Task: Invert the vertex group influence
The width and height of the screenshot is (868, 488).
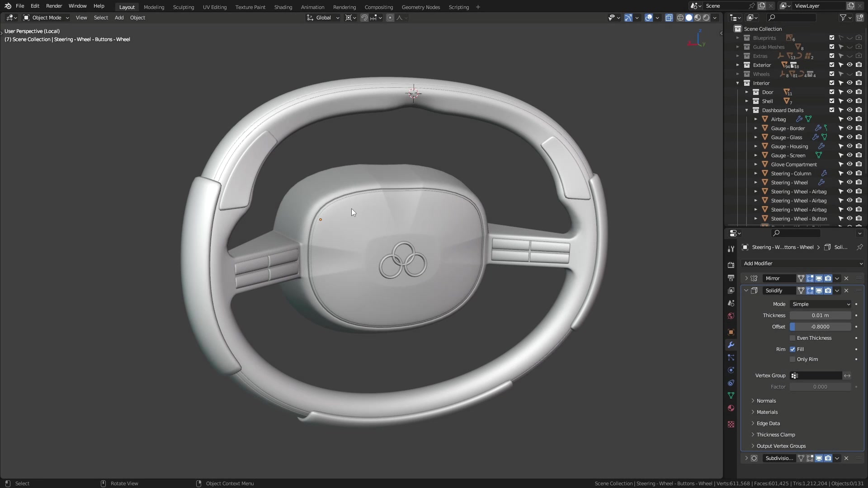Action: coord(847,375)
